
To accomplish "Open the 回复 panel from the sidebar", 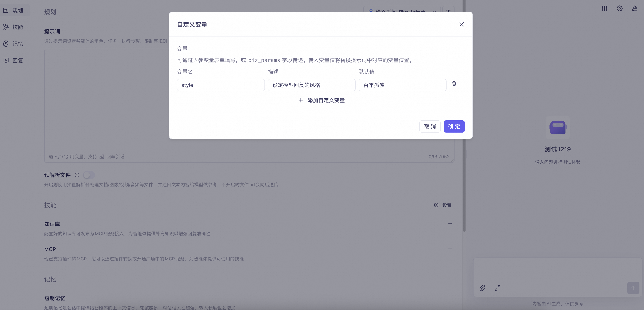I will [x=6, y=60].
